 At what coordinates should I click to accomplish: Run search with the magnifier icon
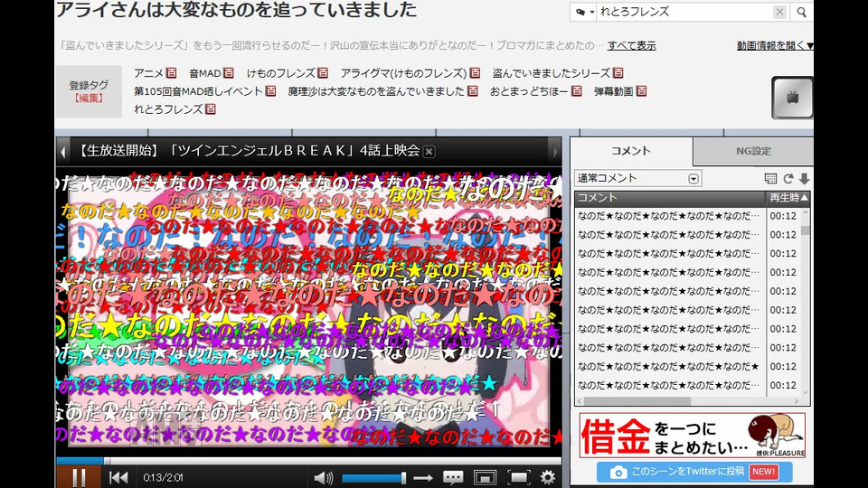(801, 12)
